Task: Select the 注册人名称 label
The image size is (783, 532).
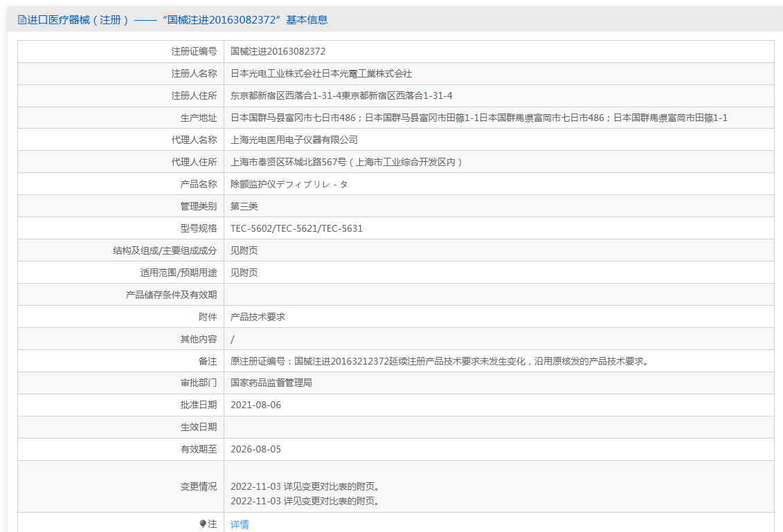Action: click(x=195, y=73)
